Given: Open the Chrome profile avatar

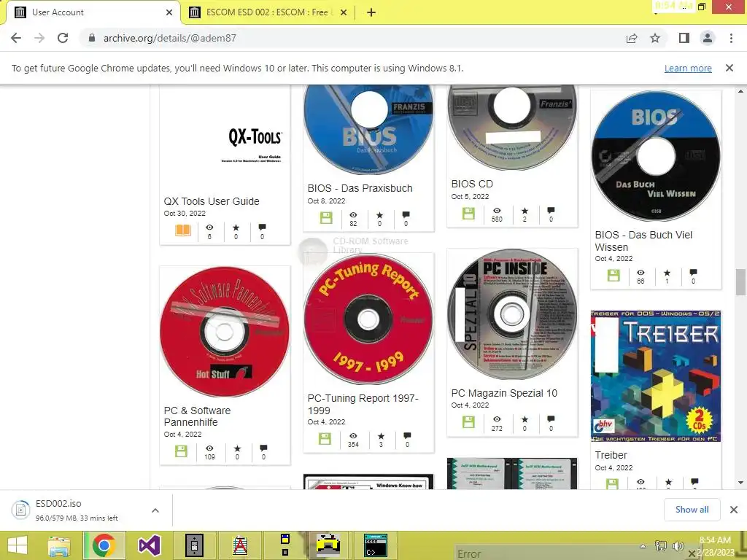Looking at the screenshot, I should (x=708, y=38).
